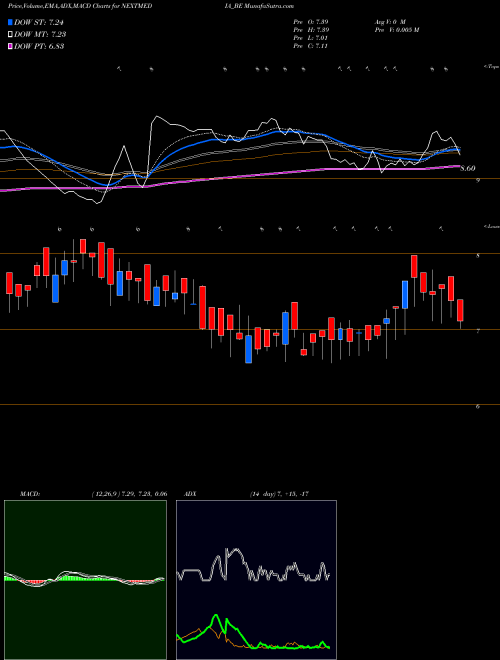Click the '8.60' price label on the EMA chart
This screenshot has height=660, width=500.
coord(468,168)
